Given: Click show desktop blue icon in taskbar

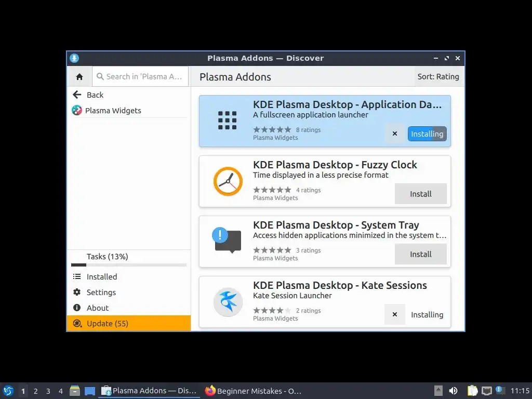Looking at the screenshot, I should pos(90,391).
